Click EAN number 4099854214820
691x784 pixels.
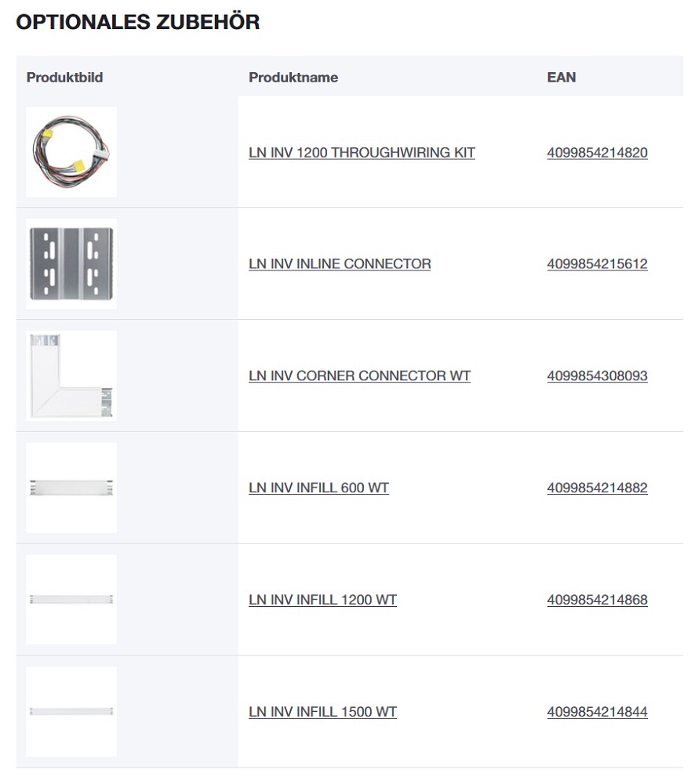click(598, 153)
